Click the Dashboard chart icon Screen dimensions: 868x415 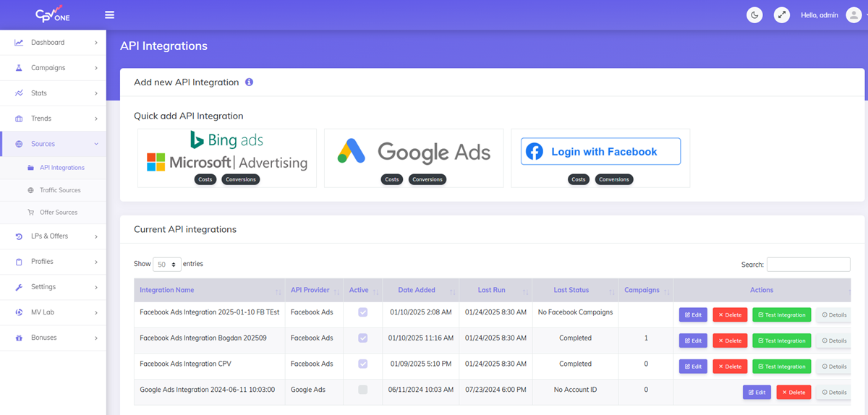(x=19, y=43)
